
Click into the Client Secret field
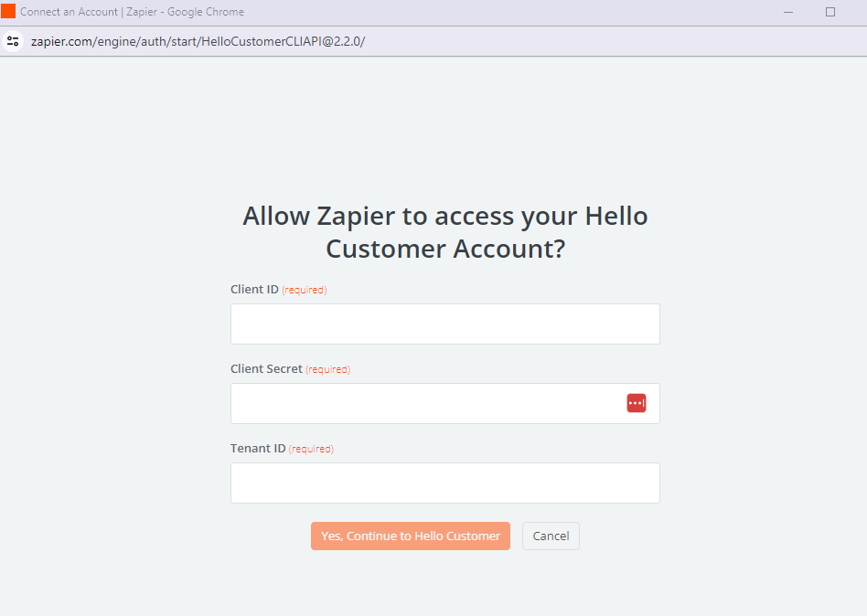425,403
